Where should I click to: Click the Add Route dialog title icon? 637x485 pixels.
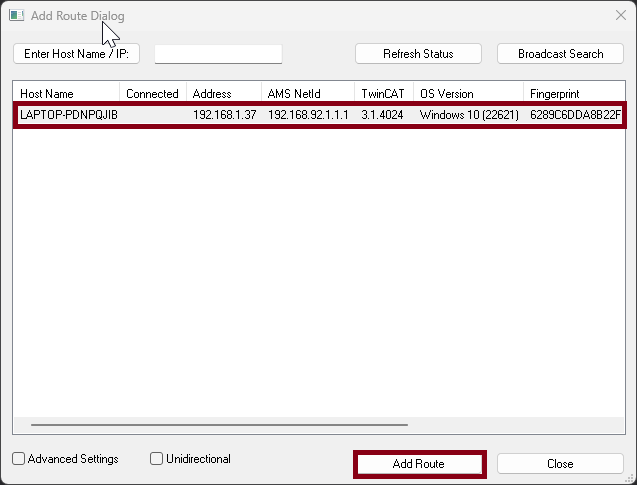click(16, 16)
